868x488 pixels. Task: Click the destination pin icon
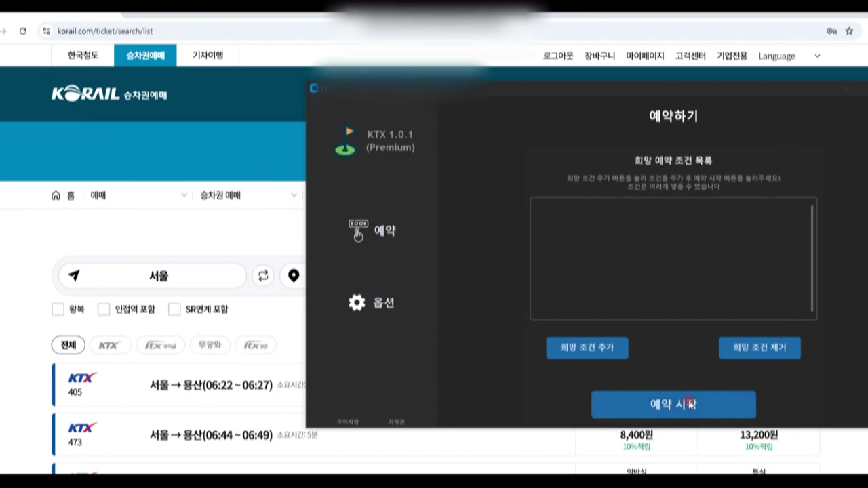[x=294, y=276]
